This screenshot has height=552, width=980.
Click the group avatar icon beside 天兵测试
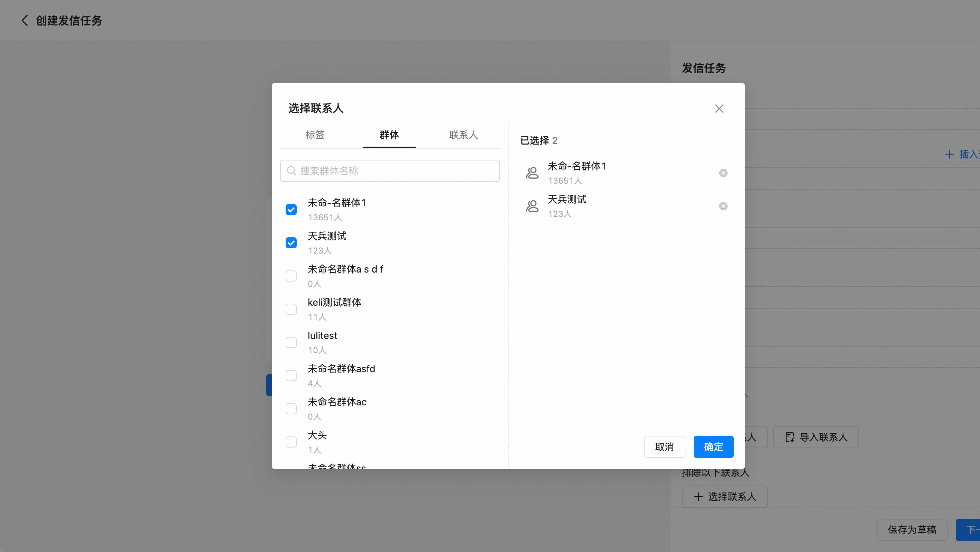[532, 206]
